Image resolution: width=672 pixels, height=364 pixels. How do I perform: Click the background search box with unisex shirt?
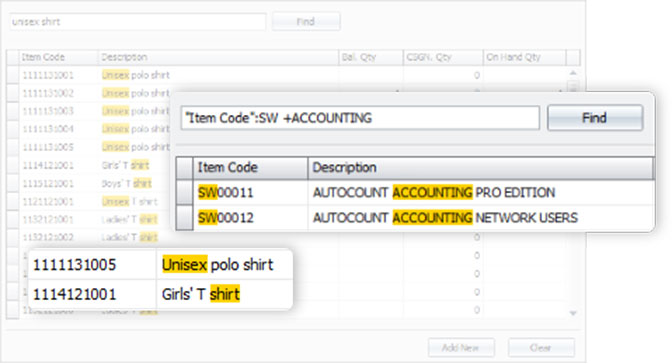[138, 22]
